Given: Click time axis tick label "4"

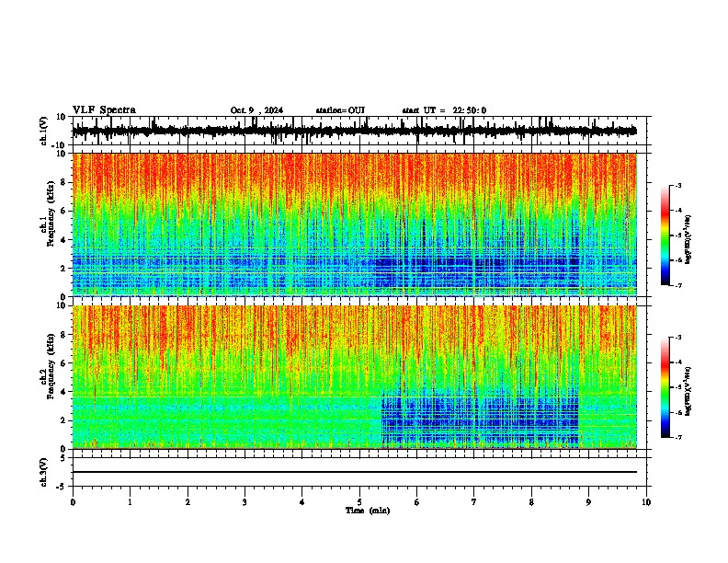Looking at the screenshot, I should click(301, 502).
